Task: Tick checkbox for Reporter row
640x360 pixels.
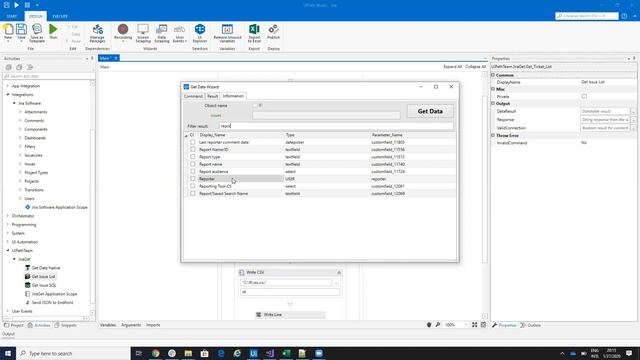Action: [x=193, y=179]
